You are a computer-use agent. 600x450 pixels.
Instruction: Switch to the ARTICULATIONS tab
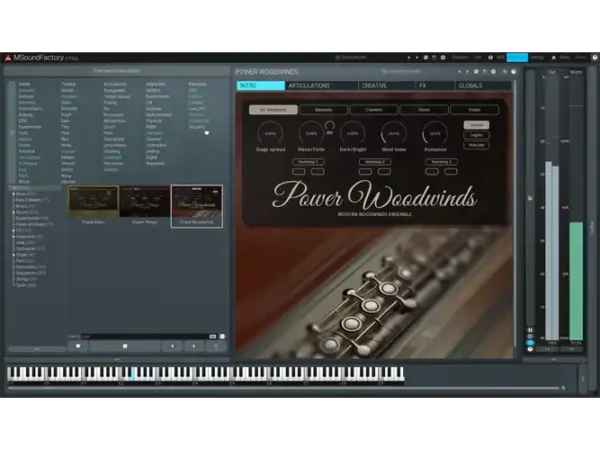point(322,86)
